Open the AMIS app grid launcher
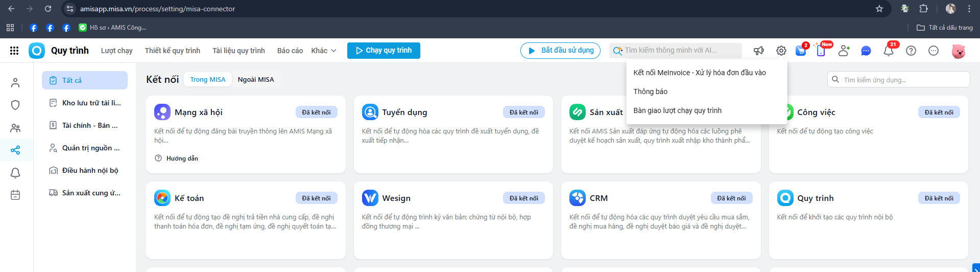Screen dimensions: 980x272 point(14,51)
